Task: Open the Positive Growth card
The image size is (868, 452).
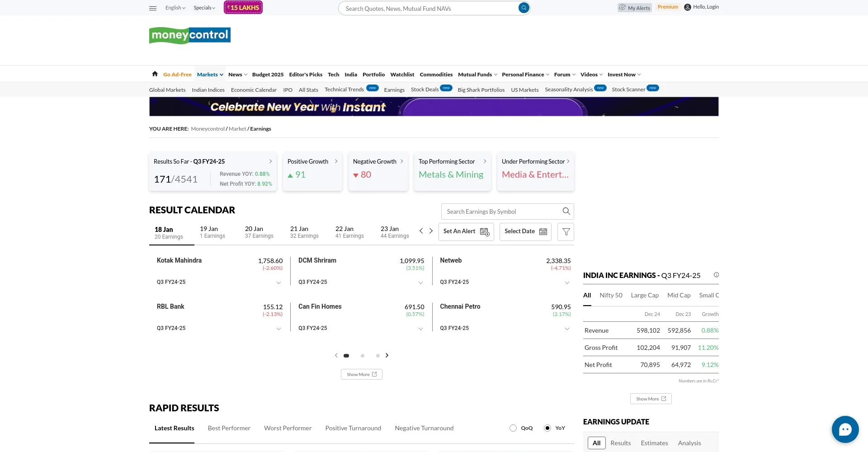Action: click(x=312, y=171)
